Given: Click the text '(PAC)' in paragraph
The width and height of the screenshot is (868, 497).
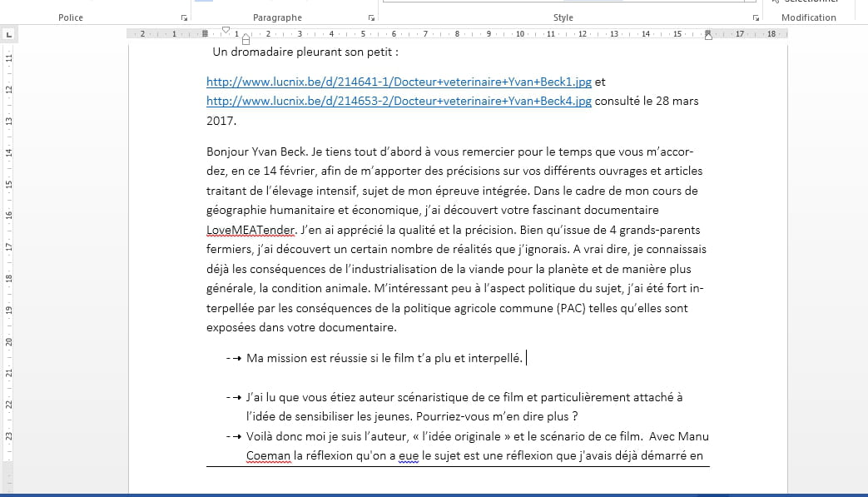Looking at the screenshot, I should click(x=571, y=308).
